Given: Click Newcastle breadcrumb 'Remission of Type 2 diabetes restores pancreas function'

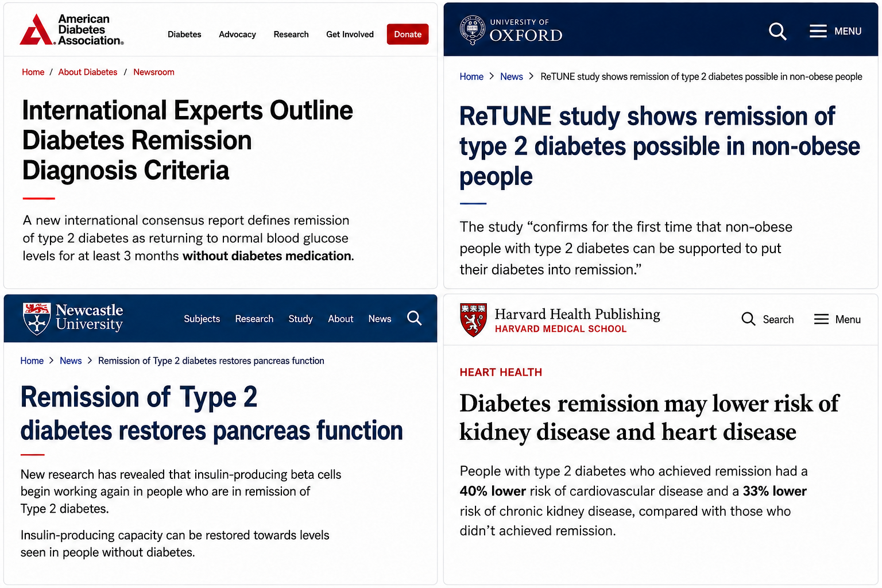Looking at the screenshot, I should 211,361.
